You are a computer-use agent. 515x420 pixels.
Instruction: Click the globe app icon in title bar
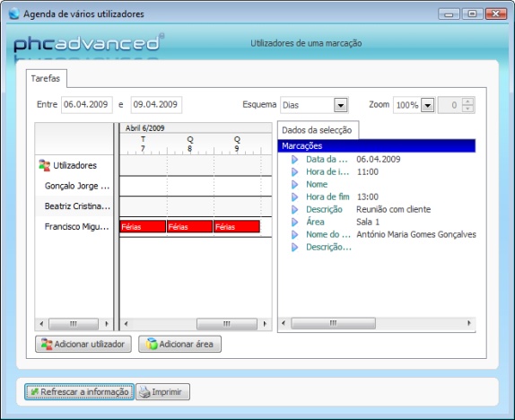(14, 13)
